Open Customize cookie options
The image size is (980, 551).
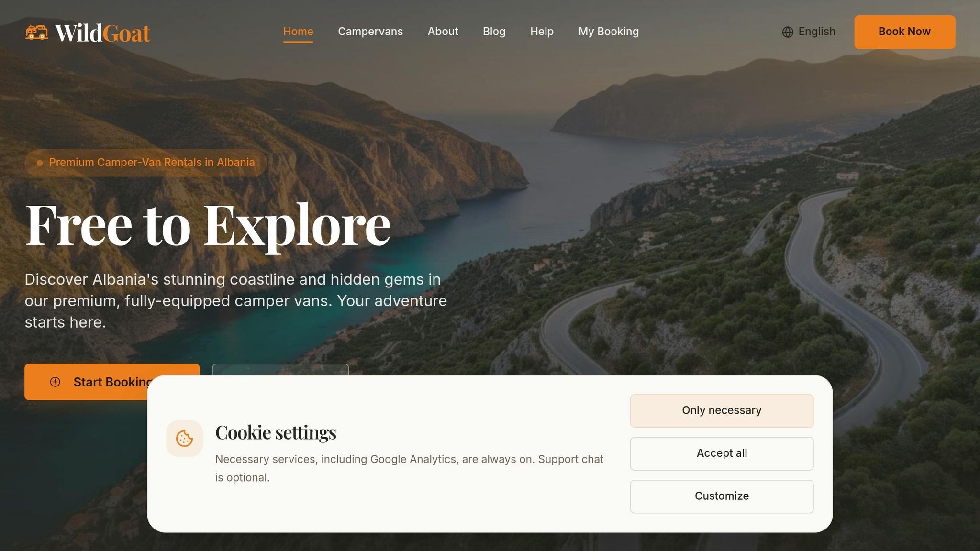point(722,496)
